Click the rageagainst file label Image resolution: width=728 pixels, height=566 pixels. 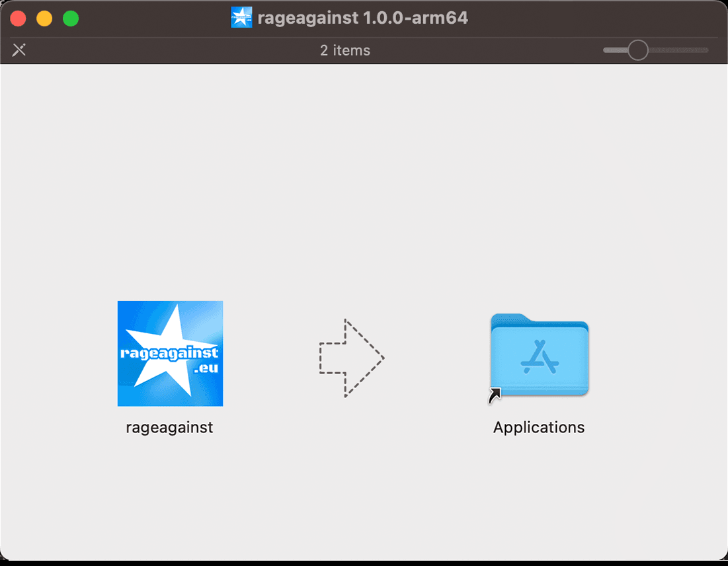point(169,427)
